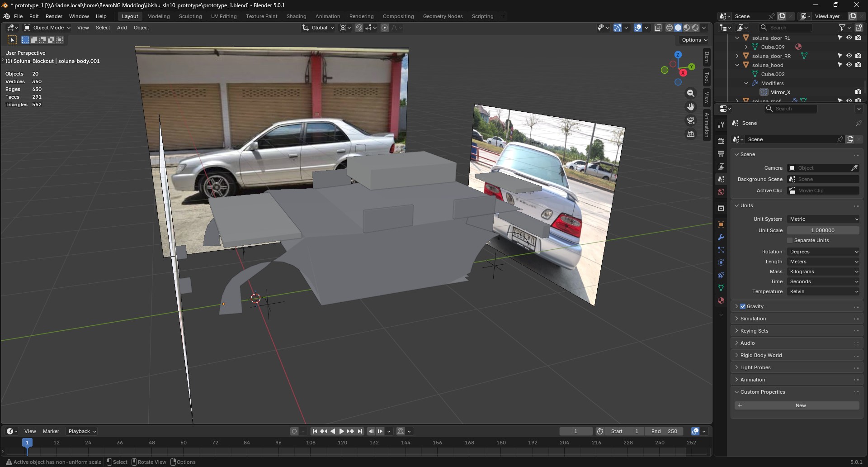The height and width of the screenshot is (467, 868).
Task: Open the Object Data properties tab
Action: click(x=721, y=288)
